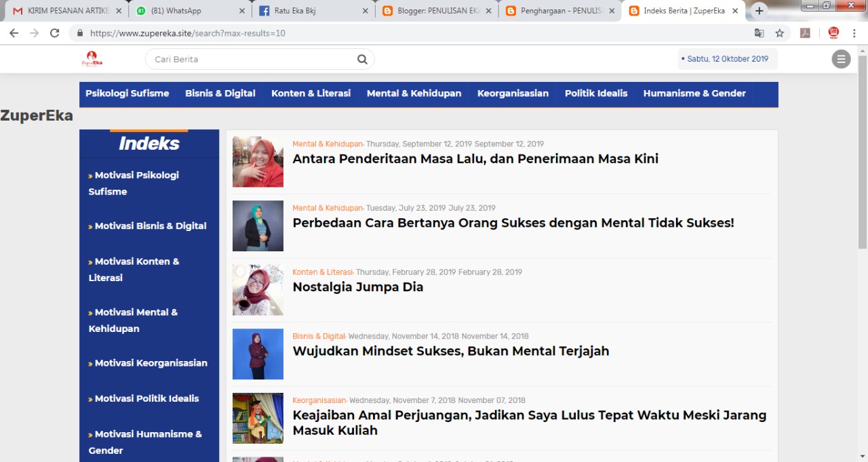Open the round hamburger menu icon

click(x=841, y=59)
